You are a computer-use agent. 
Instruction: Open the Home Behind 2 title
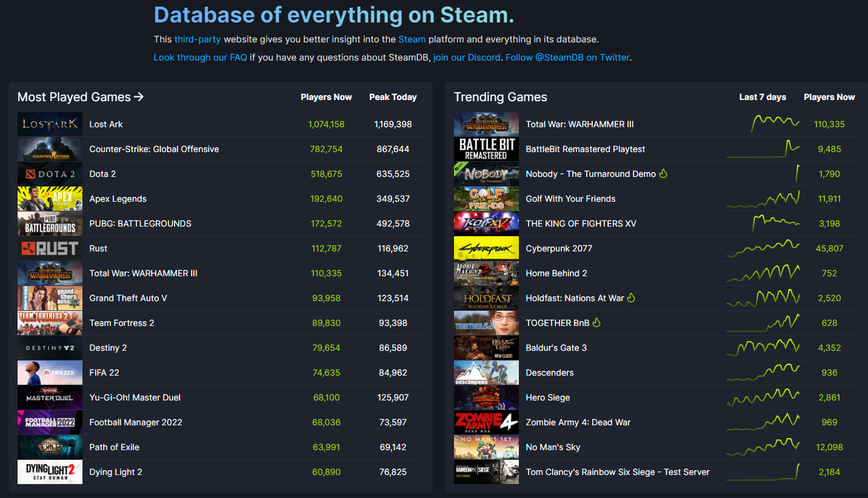[x=556, y=273]
